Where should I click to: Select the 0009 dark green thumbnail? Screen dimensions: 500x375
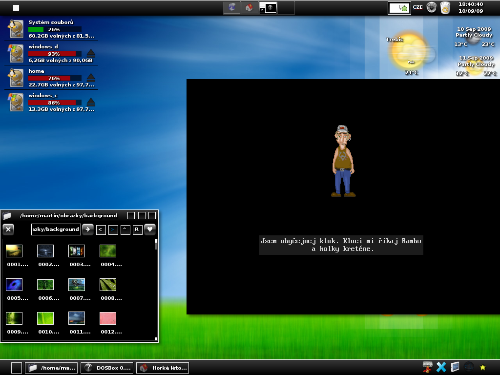point(15,318)
